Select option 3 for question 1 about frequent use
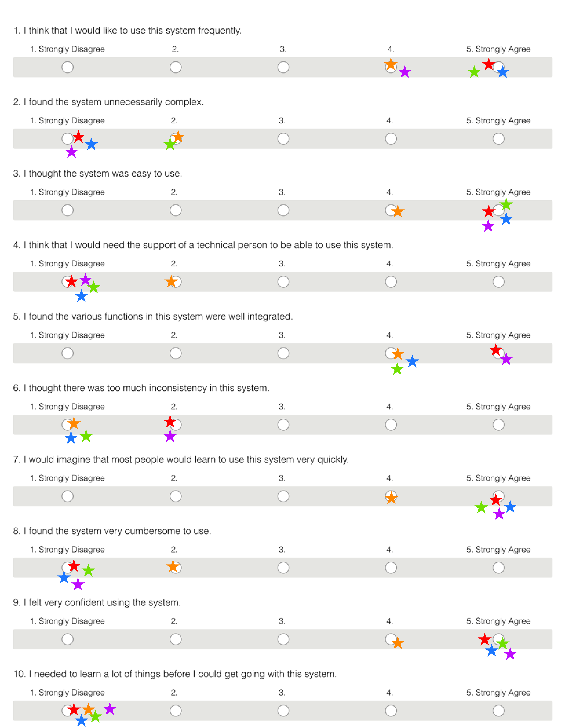The image size is (565, 728). click(283, 67)
